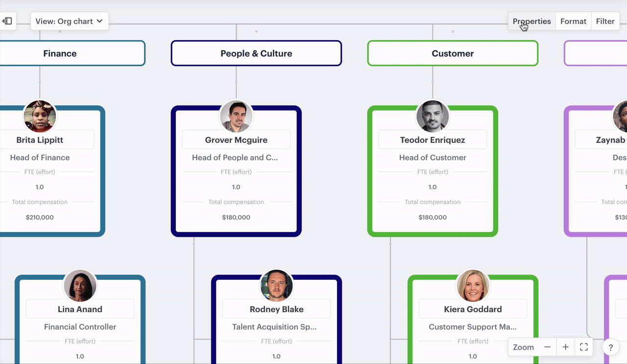The height and width of the screenshot is (364, 627).
Task: Select the Finance department box
Action: [60, 53]
